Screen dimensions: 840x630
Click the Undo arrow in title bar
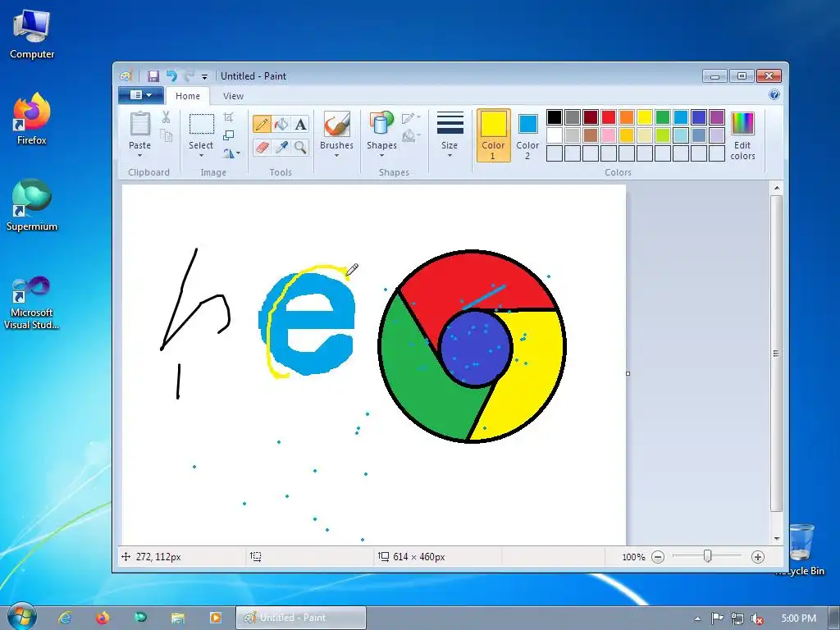[171, 76]
